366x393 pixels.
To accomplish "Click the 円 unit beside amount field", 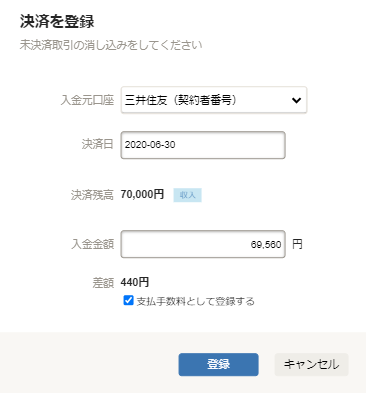I will (x=297, y=244).
